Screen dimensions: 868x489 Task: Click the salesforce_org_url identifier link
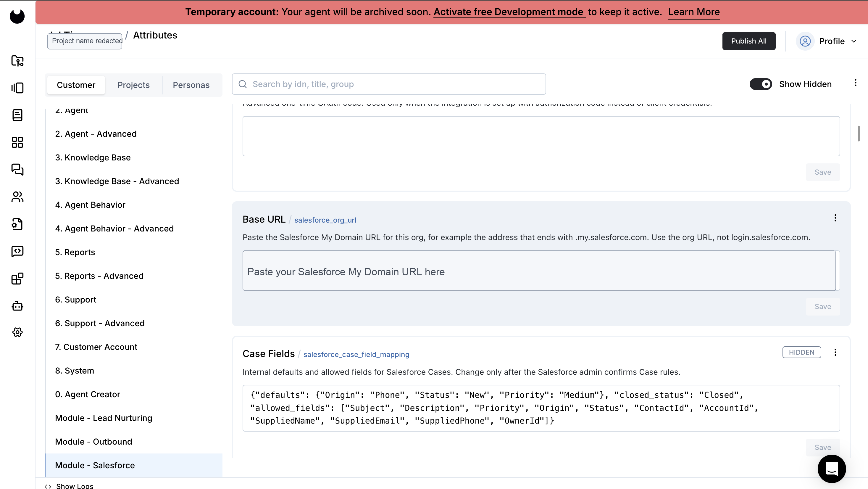point(325,220)
